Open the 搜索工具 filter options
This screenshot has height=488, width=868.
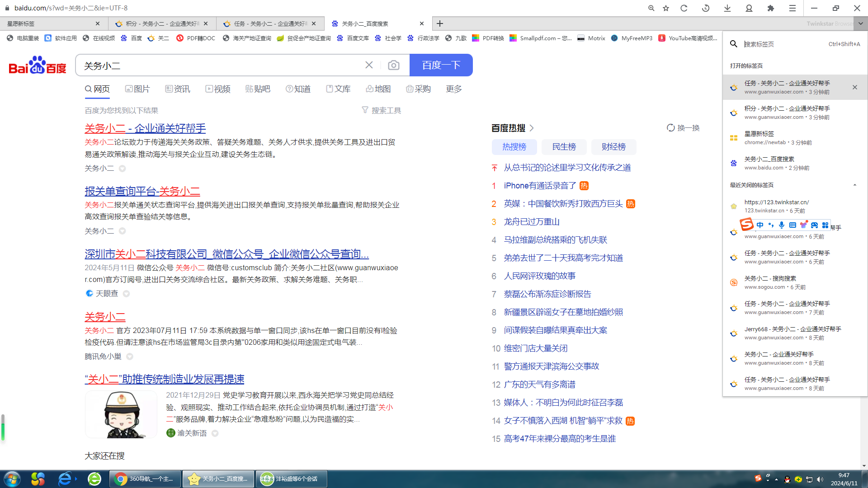pyautogui.click(x=382, y=110)
